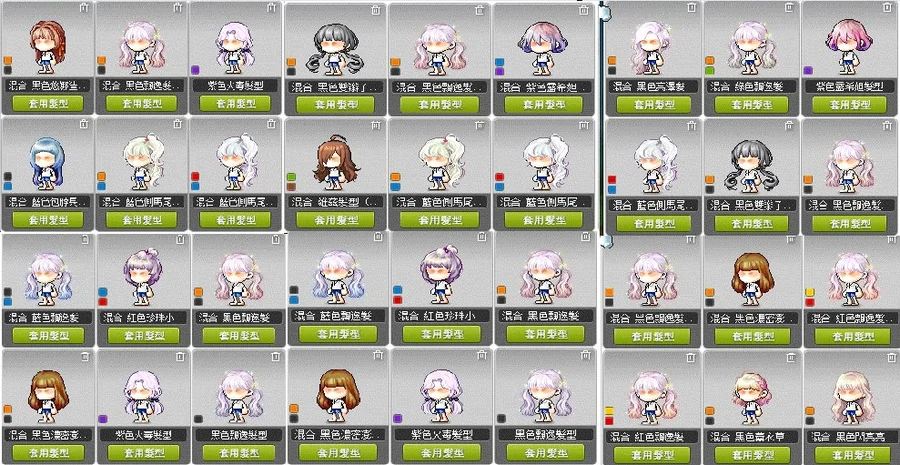Screen dimensions: 900x465
Task: Click the vertical scrollbar between hairstyle panels
Action: [x=602, y=123]
